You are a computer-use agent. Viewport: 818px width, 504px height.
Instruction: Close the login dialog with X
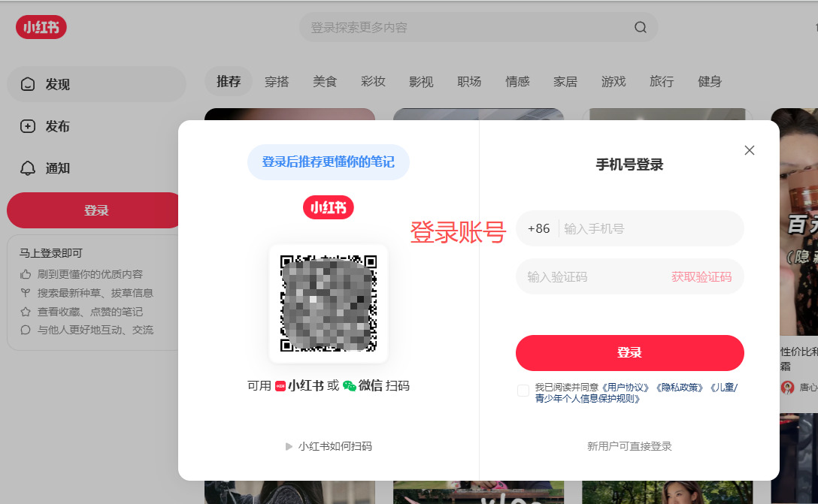tap(749, 150)
